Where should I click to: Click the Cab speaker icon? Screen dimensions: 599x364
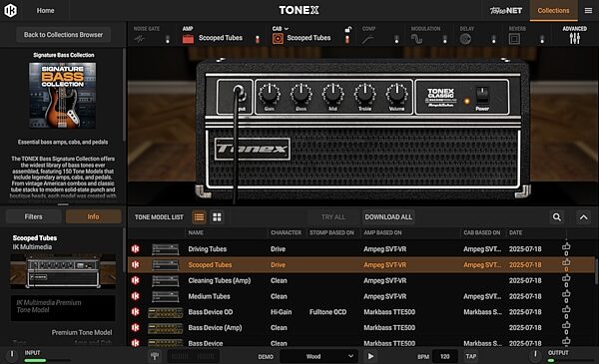[x=278, y=39]
